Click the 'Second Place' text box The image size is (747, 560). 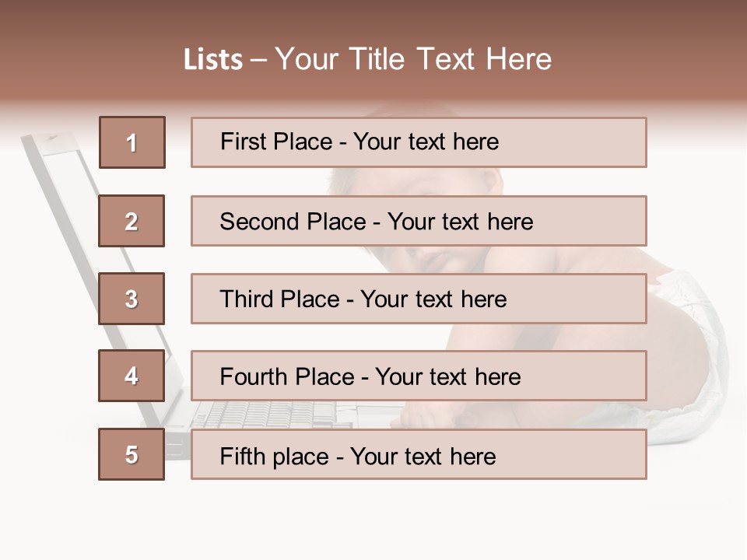tap(419, 221)
